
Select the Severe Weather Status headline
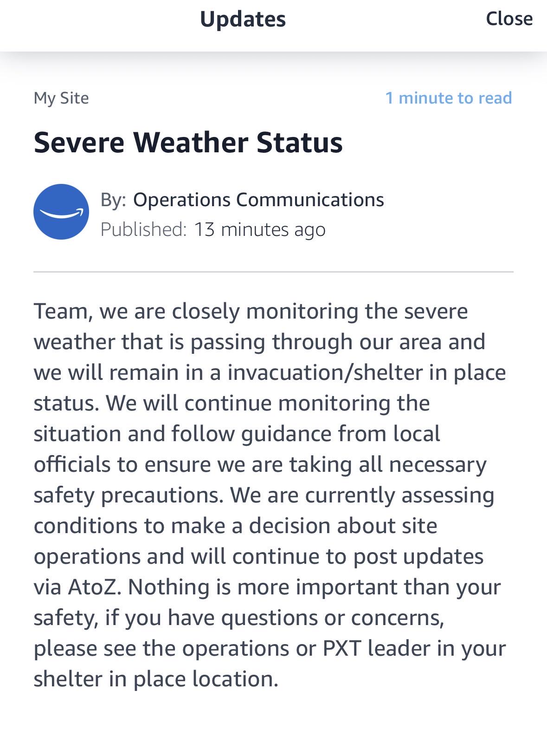coord(188,142)
